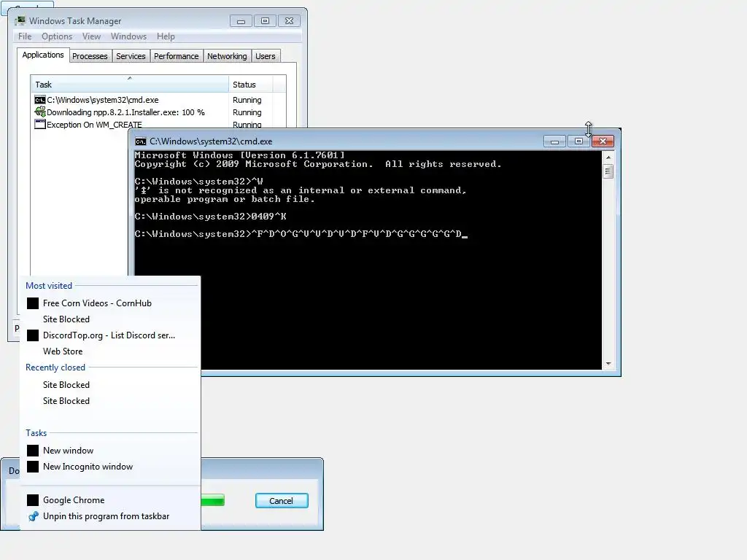Click Running status for npp installer download
This screenshot has width=747, height=560.
point(247,112)
